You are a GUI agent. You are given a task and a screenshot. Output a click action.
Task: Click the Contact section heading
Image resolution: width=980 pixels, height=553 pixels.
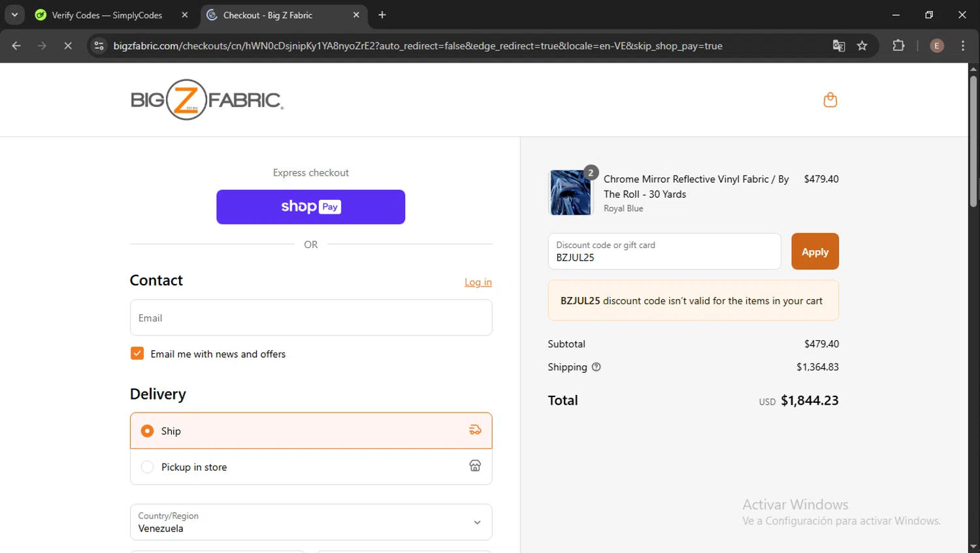[x=156, y=280]
